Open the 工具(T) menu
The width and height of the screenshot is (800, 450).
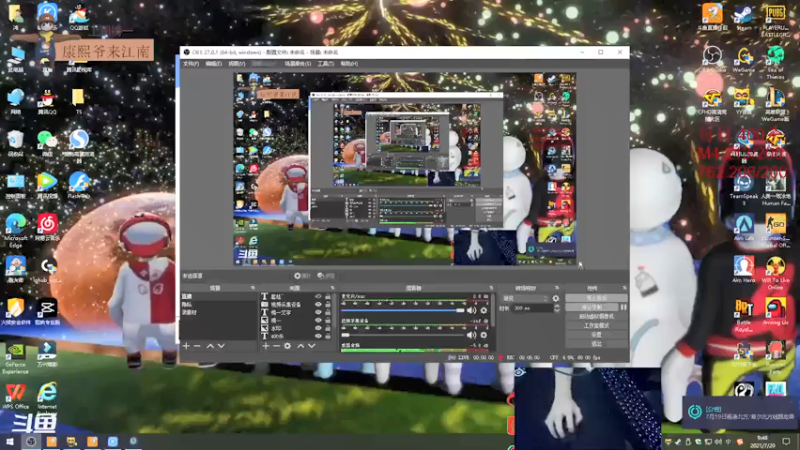coord(326,64)
